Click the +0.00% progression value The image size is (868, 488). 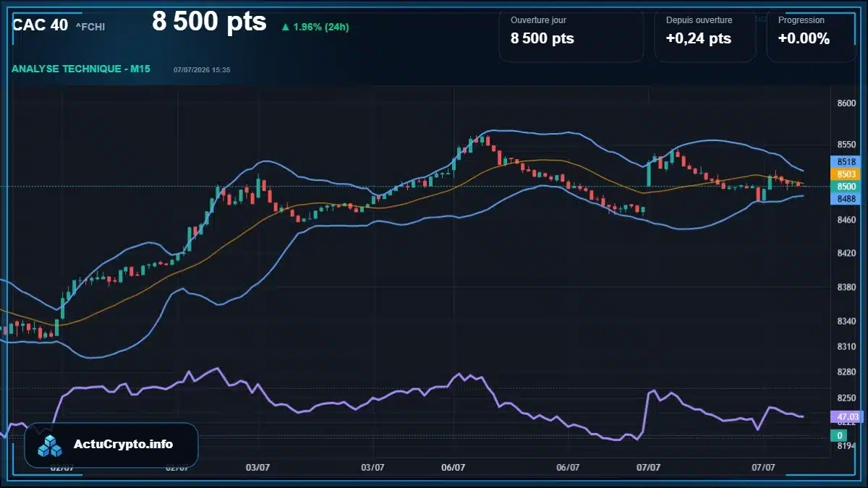(x=804, y=39)
